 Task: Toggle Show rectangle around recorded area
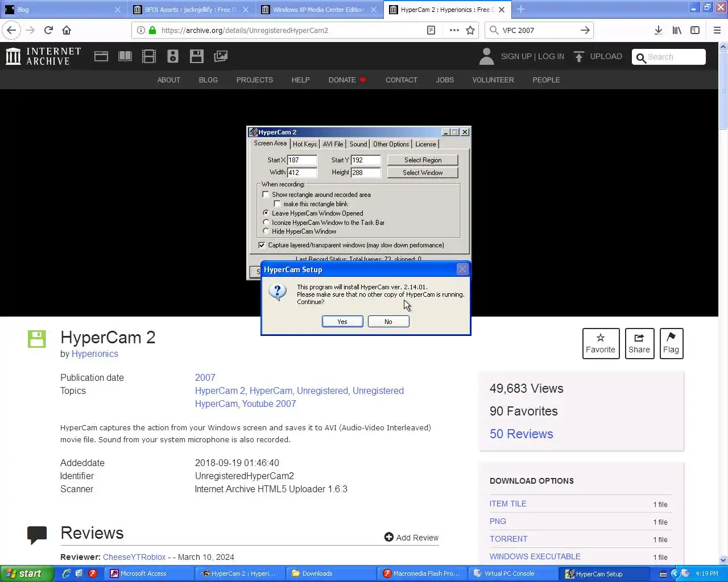(266, 194)
